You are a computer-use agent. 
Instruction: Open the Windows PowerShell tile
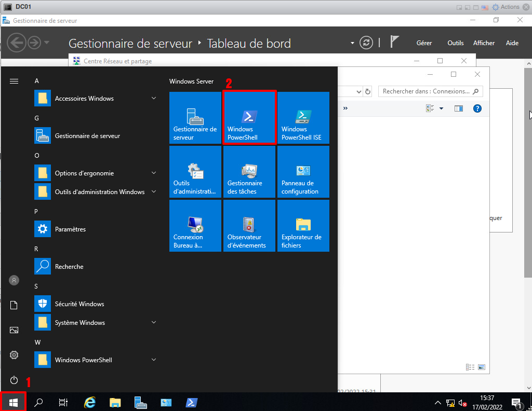tap(249, 118)
